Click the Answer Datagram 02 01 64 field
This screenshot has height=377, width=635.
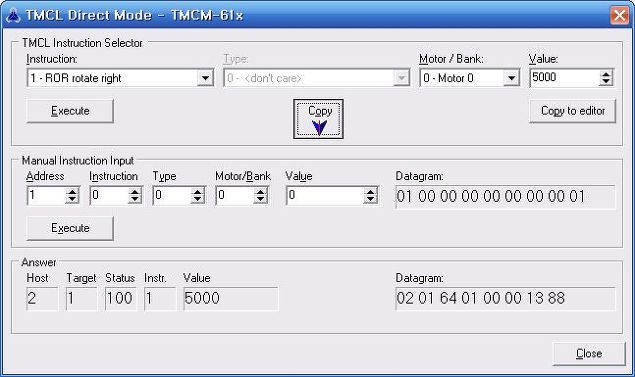pos(505,299)
